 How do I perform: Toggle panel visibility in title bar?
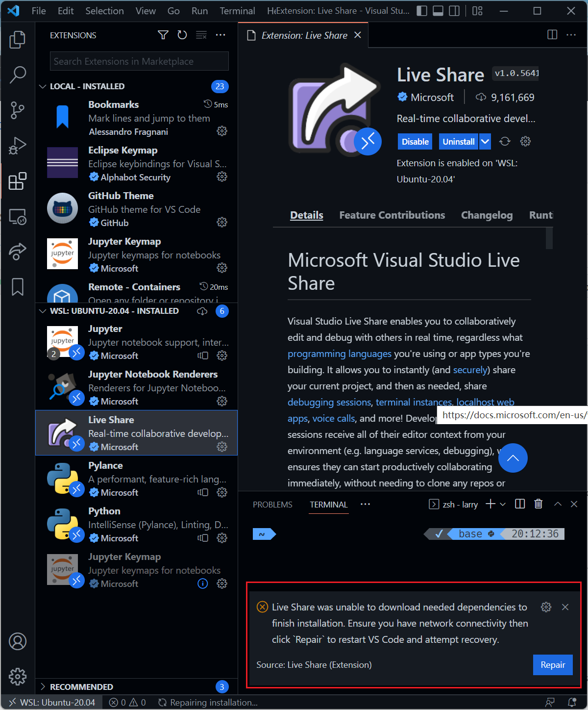point(438,10)
